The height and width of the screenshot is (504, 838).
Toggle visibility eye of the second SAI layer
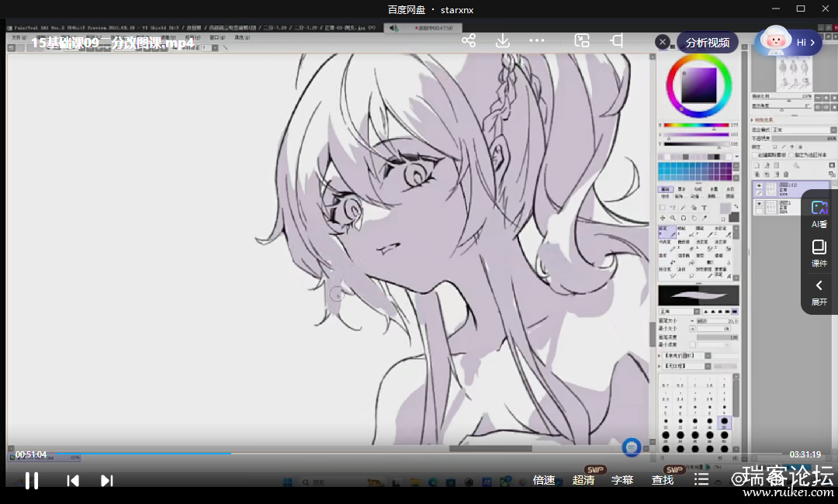(x=759, y=204)
